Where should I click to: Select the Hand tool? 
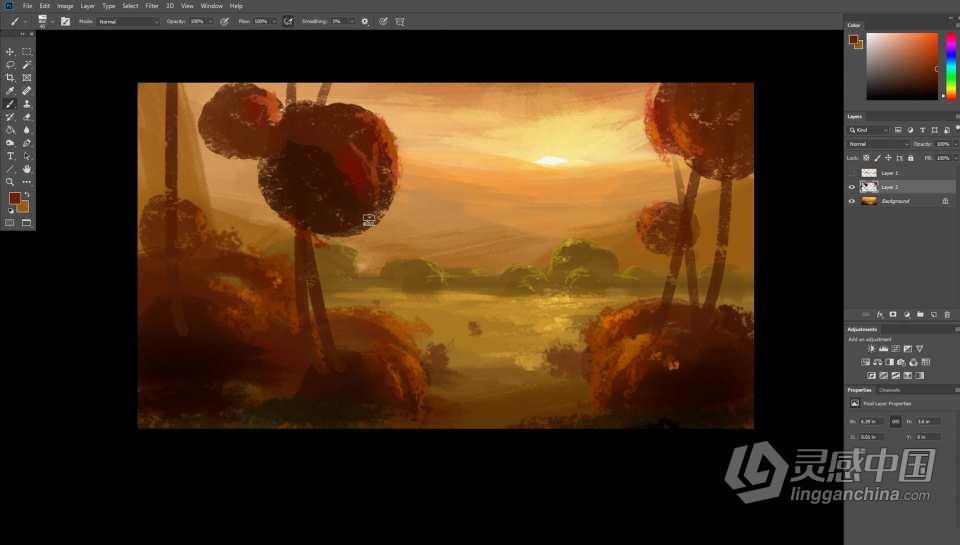[x=26, y=168]
